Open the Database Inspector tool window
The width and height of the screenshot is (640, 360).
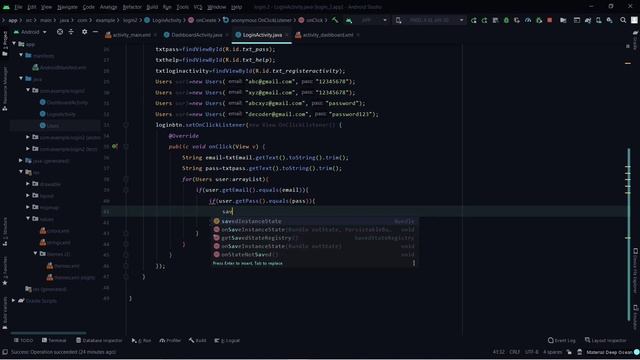pyautogui.click(x=99, y=340)
